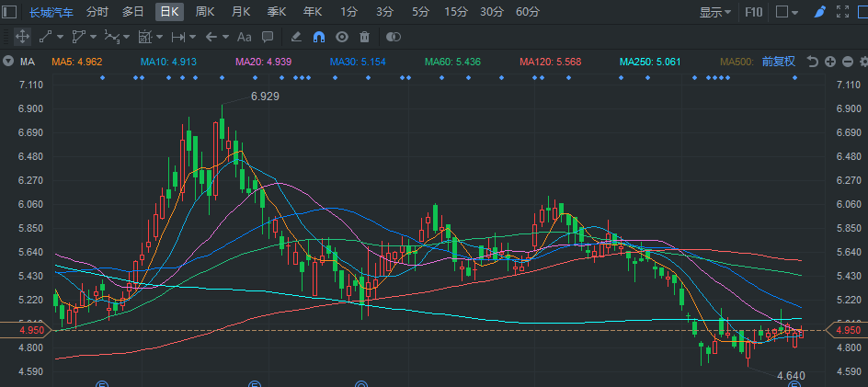Click the MA20: 4.939 label

(x=264, y=62)
